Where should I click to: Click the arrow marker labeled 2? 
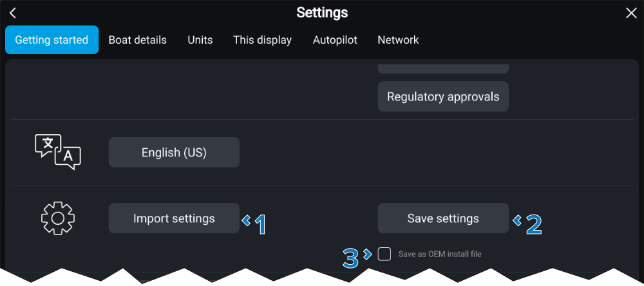click(x=528, y=223)
